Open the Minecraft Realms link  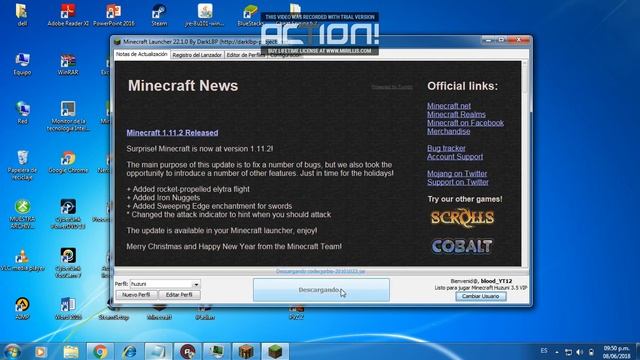click(456, 114)
